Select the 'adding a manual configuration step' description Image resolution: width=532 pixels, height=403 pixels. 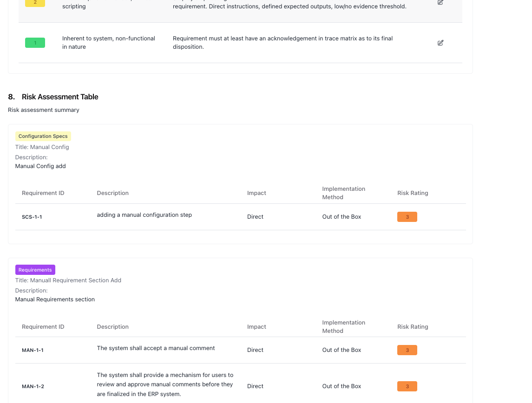tap(144, 215)
